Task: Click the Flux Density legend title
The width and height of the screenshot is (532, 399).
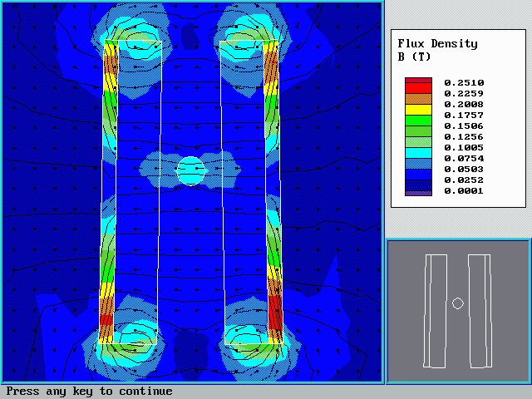Action: (x=438, y=44)
